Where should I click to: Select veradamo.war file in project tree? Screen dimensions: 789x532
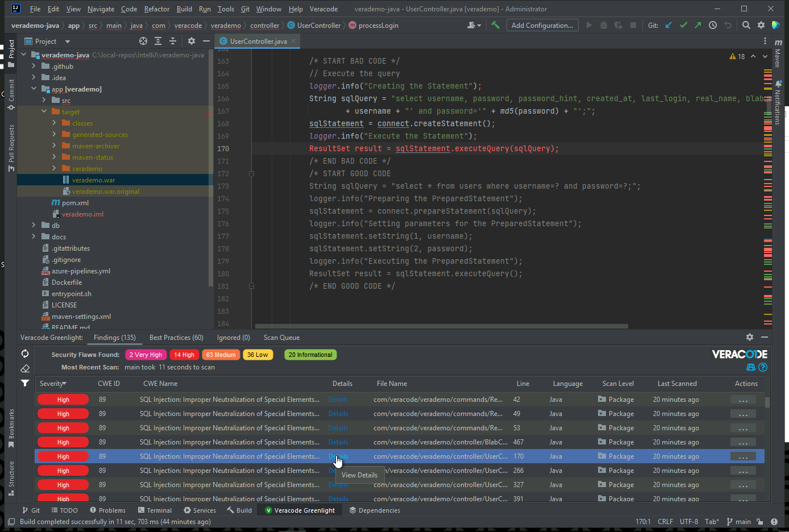93,180
